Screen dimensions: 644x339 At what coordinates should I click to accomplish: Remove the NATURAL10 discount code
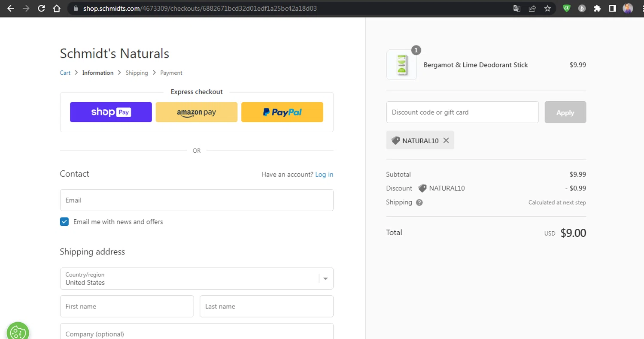tap(446, 140)
